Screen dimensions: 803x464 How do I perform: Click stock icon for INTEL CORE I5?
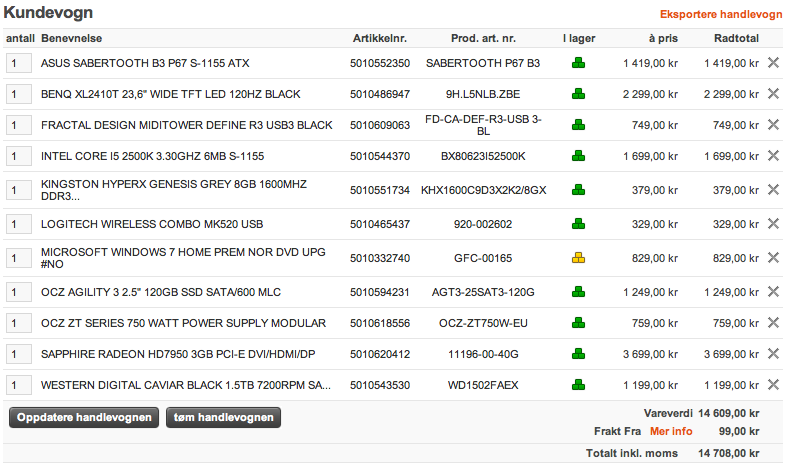578,156
